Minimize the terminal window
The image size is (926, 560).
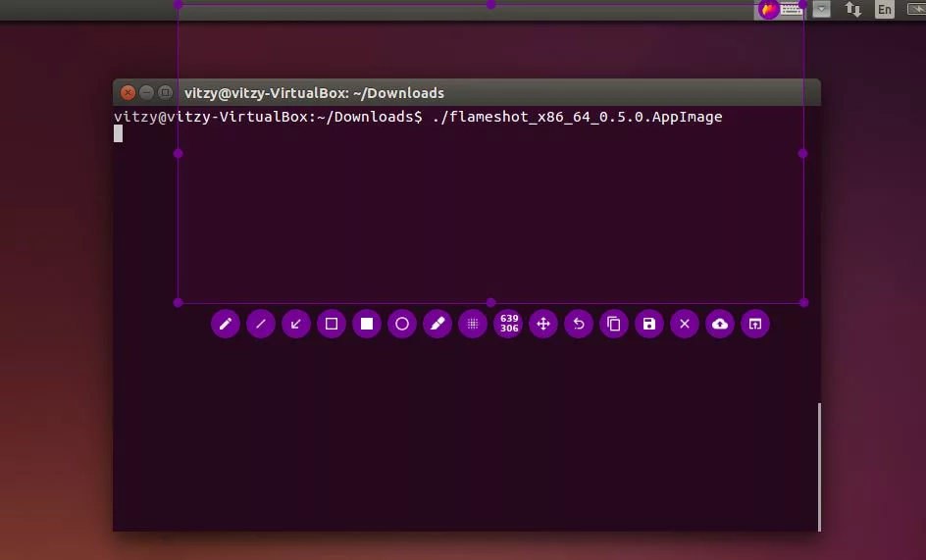coord(146,93)
